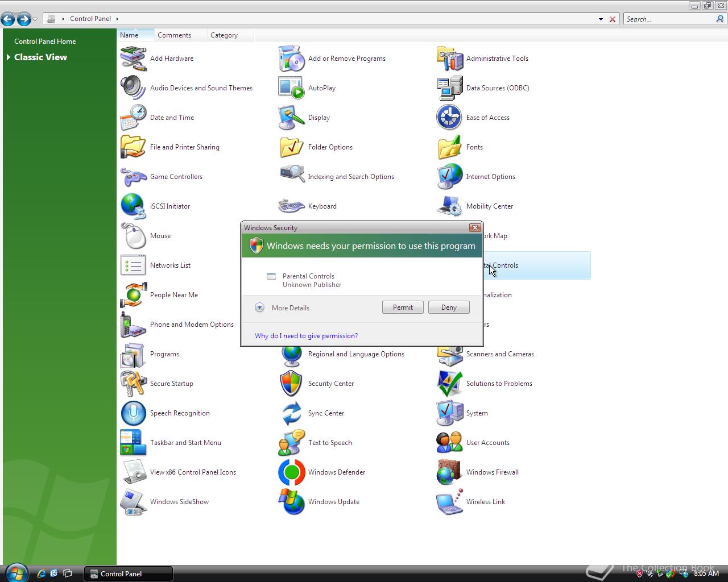
Task: Open the Fonts folder icon
Action: coord(450,147)
